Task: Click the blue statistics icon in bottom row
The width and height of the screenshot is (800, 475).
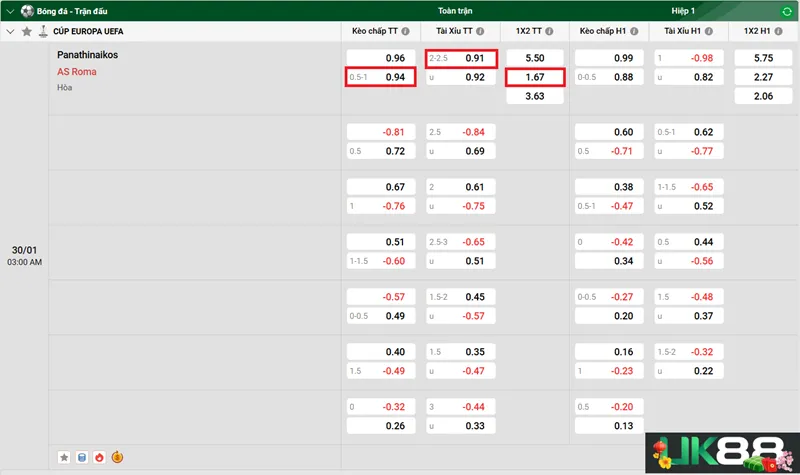Action: pyautogui.click(x=82, y=457)
